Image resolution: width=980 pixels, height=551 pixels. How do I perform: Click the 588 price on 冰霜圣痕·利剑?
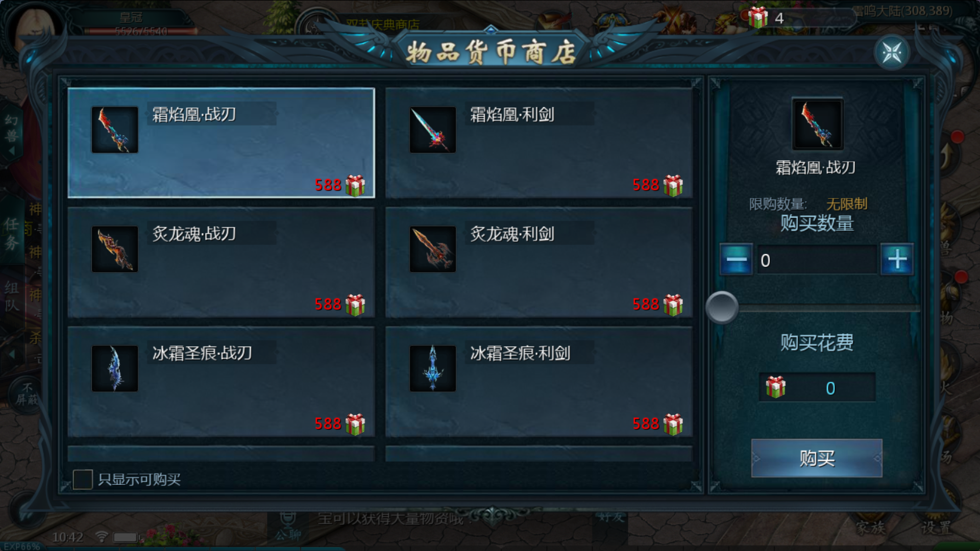646,423
